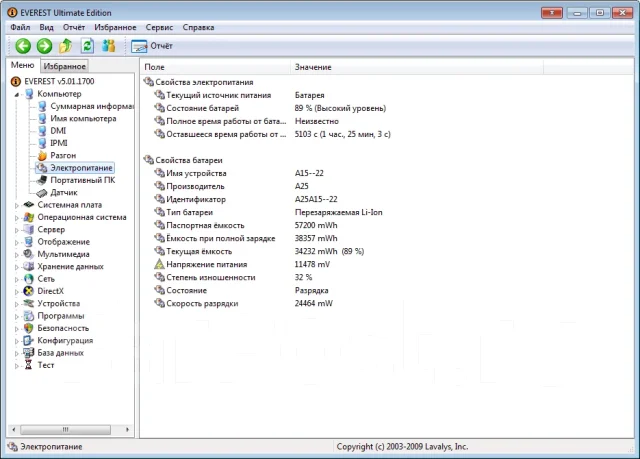Click the Портативный ПК laptop icon
Image resolution: width=640 pixels, height=459 pixels.
pyautogui.click(x=42, y=180)
